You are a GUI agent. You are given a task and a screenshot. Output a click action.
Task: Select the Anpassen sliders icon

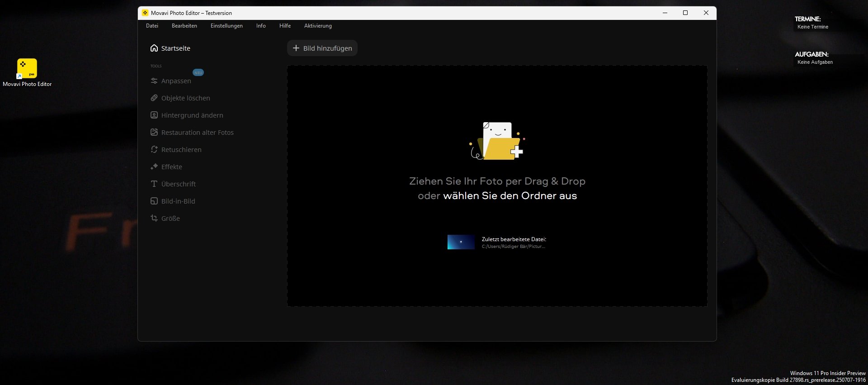(x=154, y=81)
